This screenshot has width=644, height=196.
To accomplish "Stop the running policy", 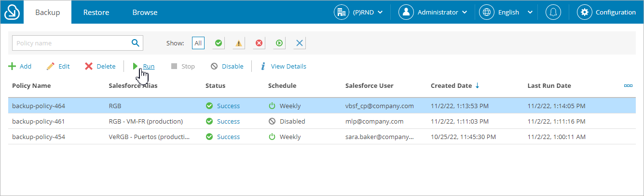I will click(183, 66).
